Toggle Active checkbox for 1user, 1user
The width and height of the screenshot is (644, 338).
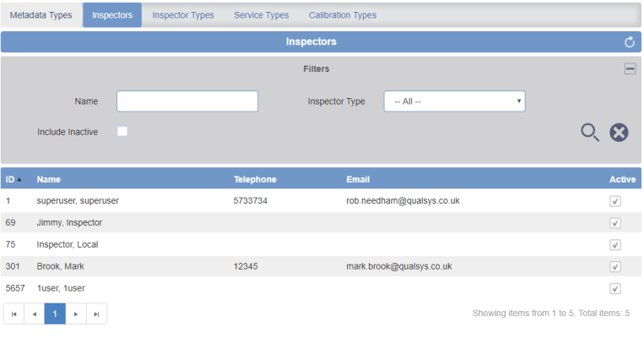[614, 289]
